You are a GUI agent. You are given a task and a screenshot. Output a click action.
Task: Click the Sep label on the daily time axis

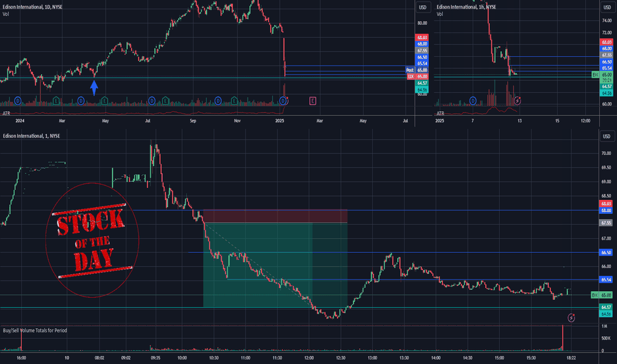[193, 121]
